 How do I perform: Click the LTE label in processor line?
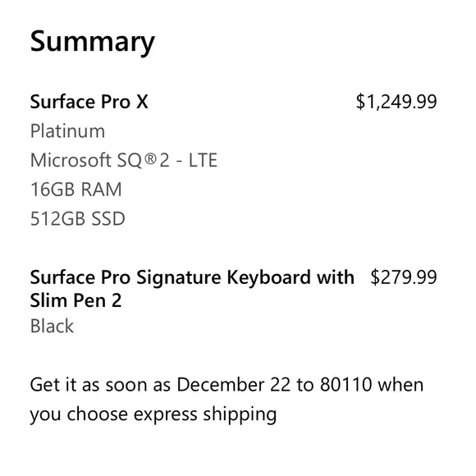tap(203, 160)
